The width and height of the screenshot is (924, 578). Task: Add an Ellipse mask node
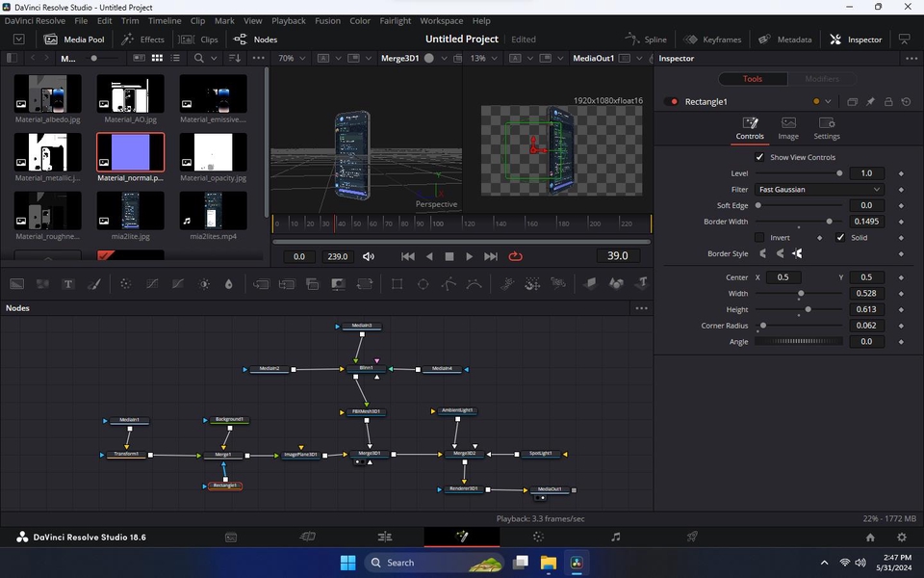pyautogui.click(x=423, y=283)
